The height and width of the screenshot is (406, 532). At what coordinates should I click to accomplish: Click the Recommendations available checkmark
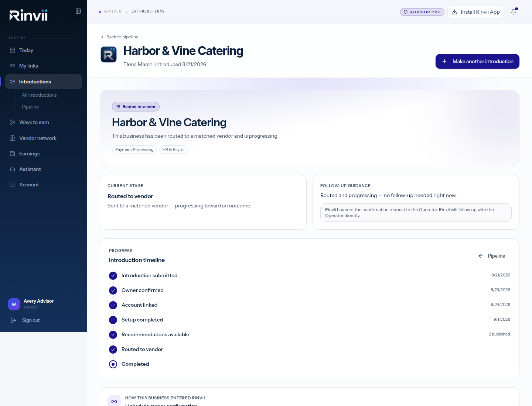coord(113,335)
